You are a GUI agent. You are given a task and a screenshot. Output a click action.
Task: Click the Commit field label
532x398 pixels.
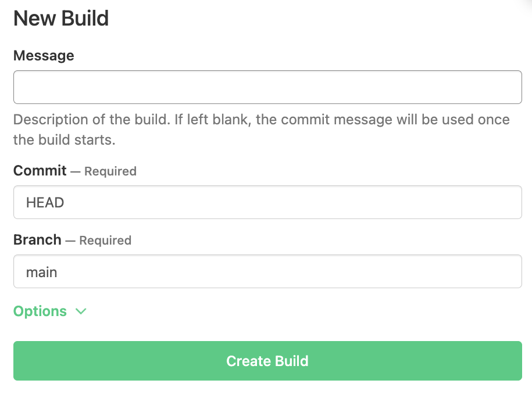coord(40,171)
